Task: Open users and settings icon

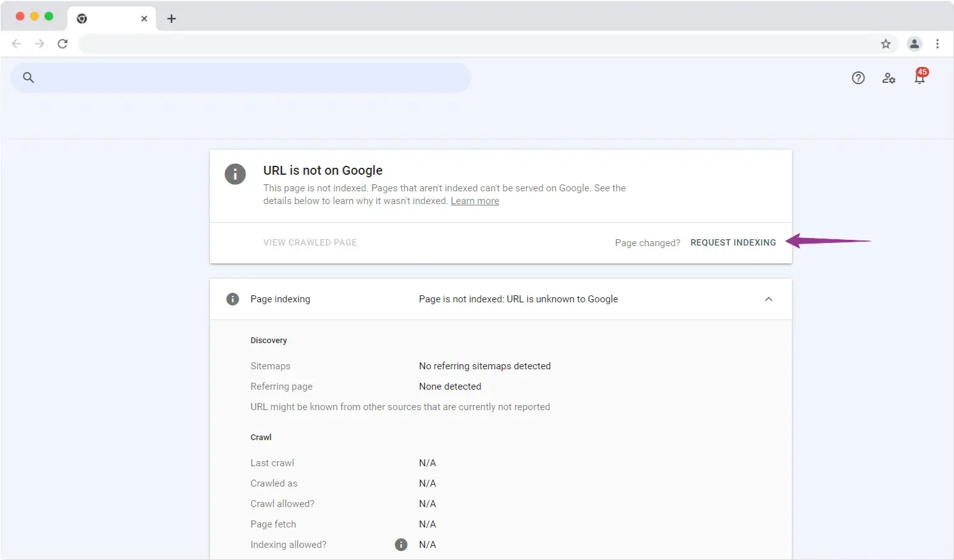Action: (888, 78)
